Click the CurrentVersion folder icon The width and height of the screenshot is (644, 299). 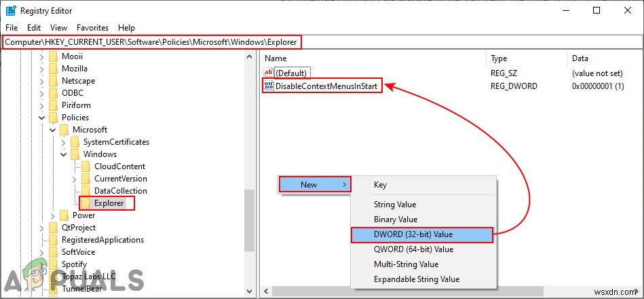point(86,179)
